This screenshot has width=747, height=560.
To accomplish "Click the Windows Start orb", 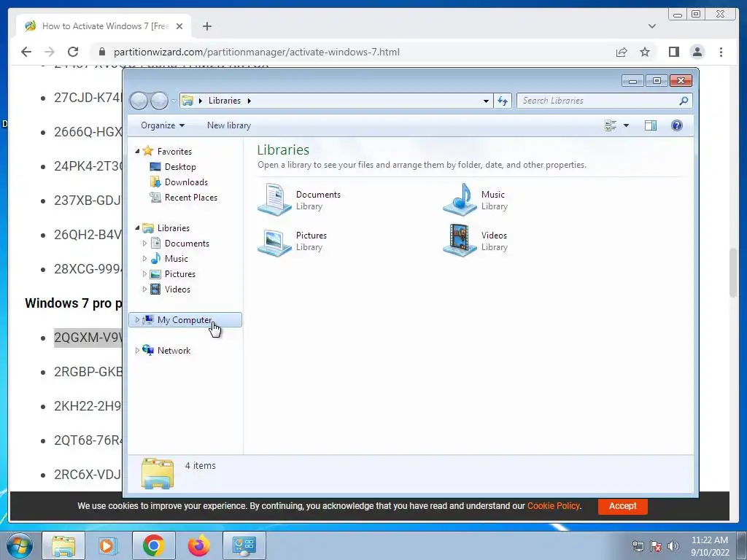I will tap(20, 545).
